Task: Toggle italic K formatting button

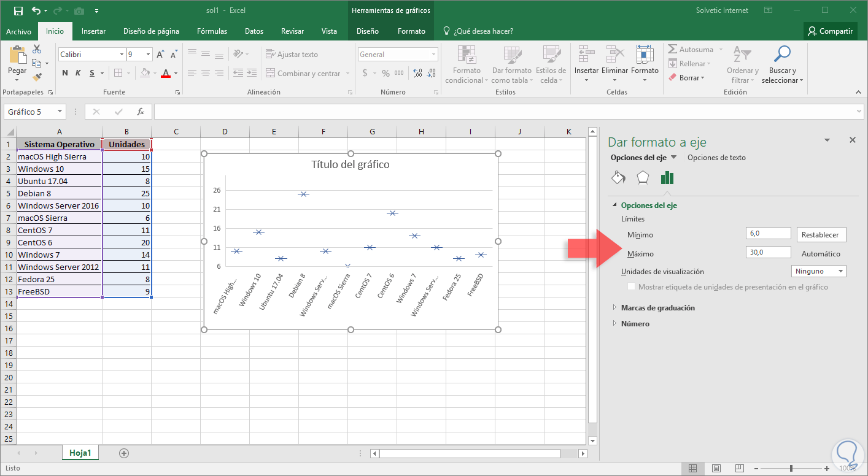Action: 78,74
